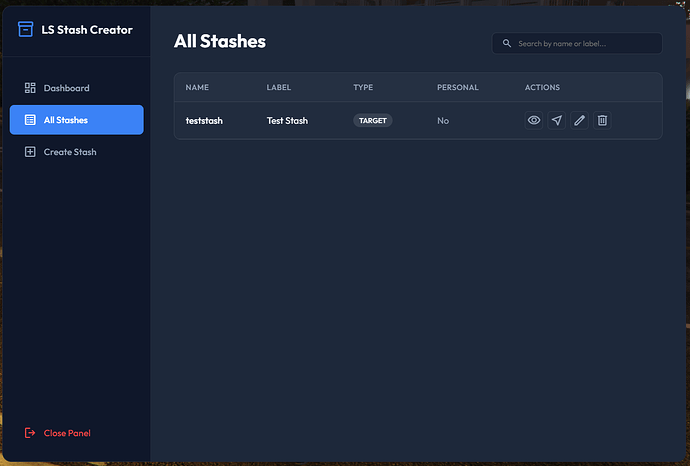The height and width of the screenshot is (466, 690).
Task: Click the LS Stash Creator archive logo icon
Action: pyautogui.click(x=26, y=29)
